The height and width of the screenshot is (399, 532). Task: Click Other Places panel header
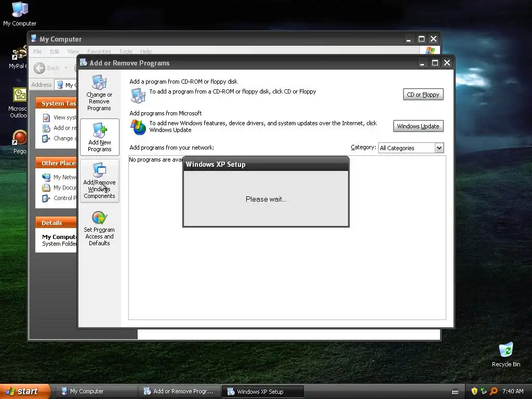pos(56,163)
